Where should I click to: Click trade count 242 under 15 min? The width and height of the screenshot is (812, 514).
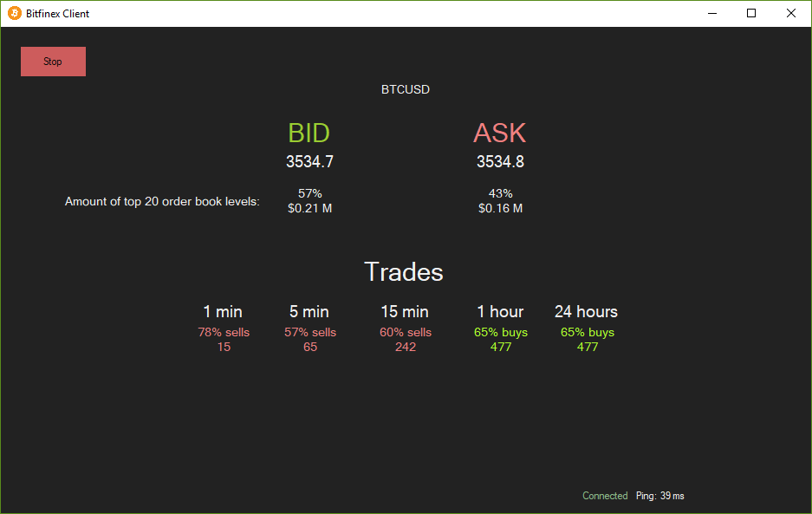406,348
